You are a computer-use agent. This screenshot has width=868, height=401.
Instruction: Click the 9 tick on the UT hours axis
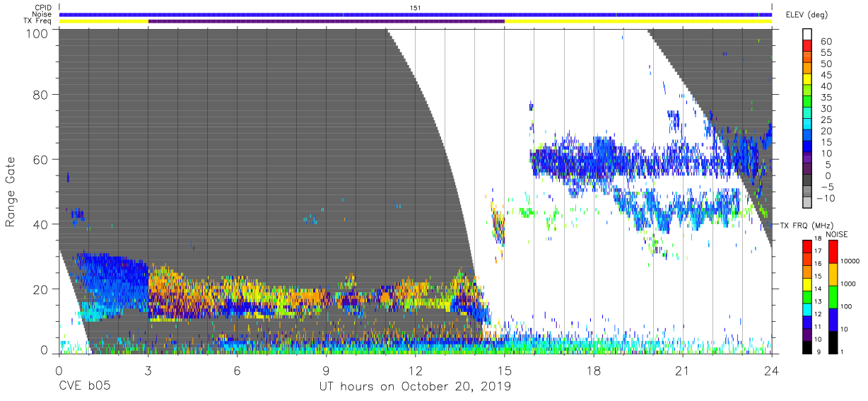(327, 370)
